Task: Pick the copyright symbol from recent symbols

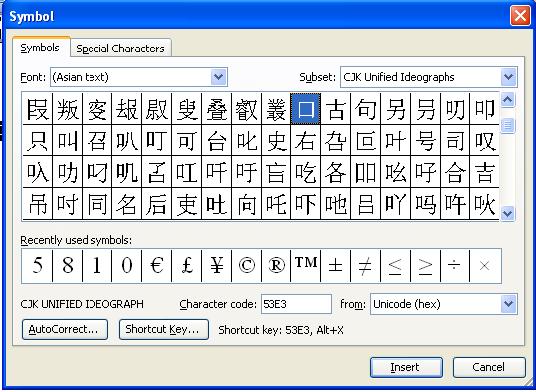Action: [x=246, y=266]
